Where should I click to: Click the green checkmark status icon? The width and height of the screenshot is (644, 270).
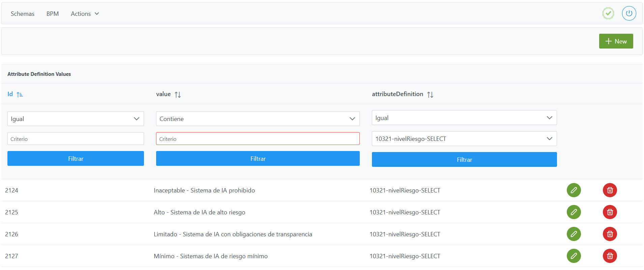tap(608, 13)
